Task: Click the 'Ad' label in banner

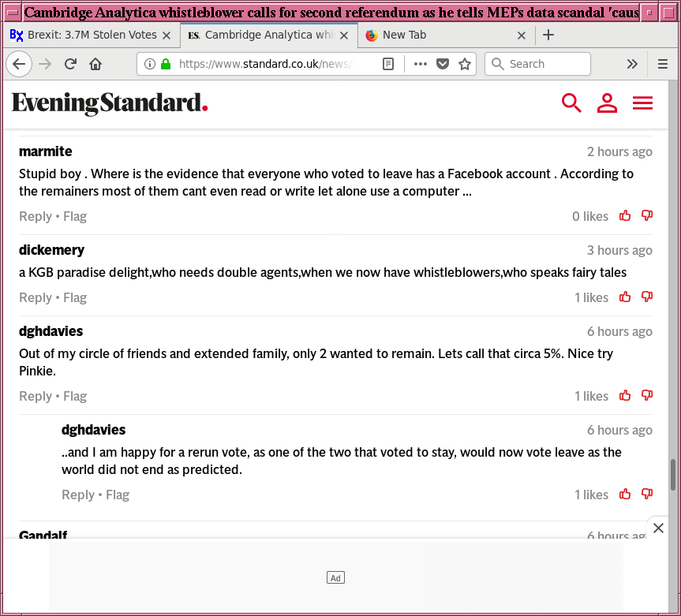Action: 335,578
